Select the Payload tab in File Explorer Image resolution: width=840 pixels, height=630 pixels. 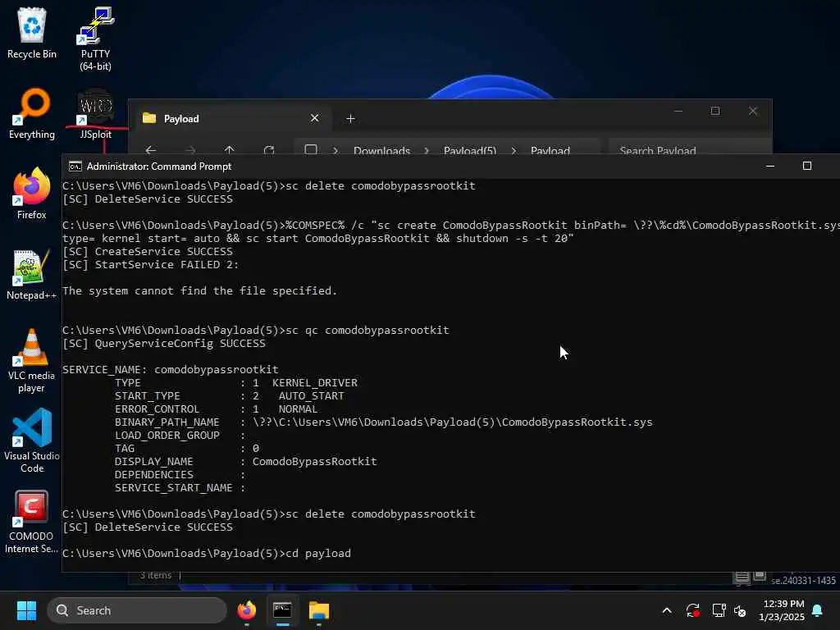point(231,118)
